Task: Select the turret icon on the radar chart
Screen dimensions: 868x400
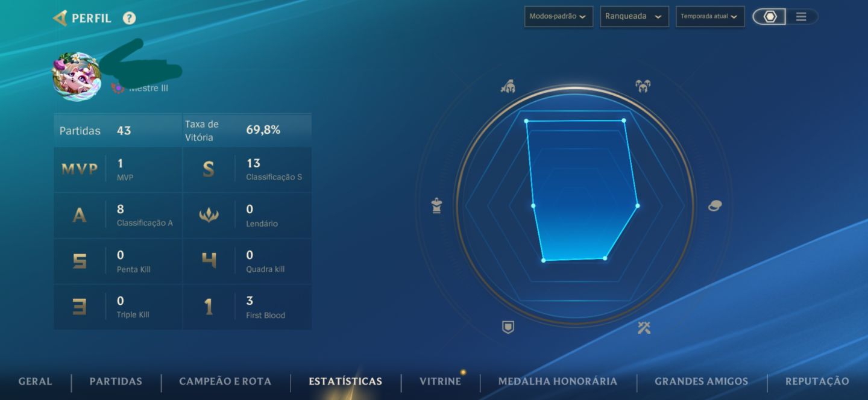Action: coord(437,206)
